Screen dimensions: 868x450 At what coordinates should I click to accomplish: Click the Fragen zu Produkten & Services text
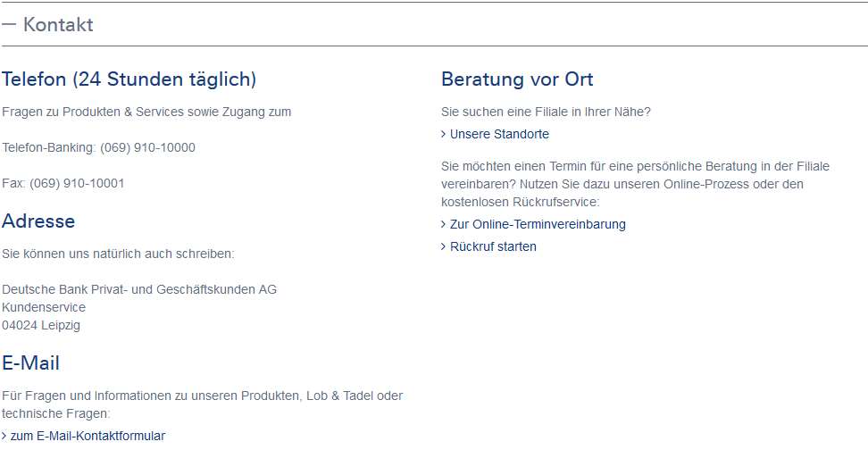pyautogui.click(x=146, y=112)
